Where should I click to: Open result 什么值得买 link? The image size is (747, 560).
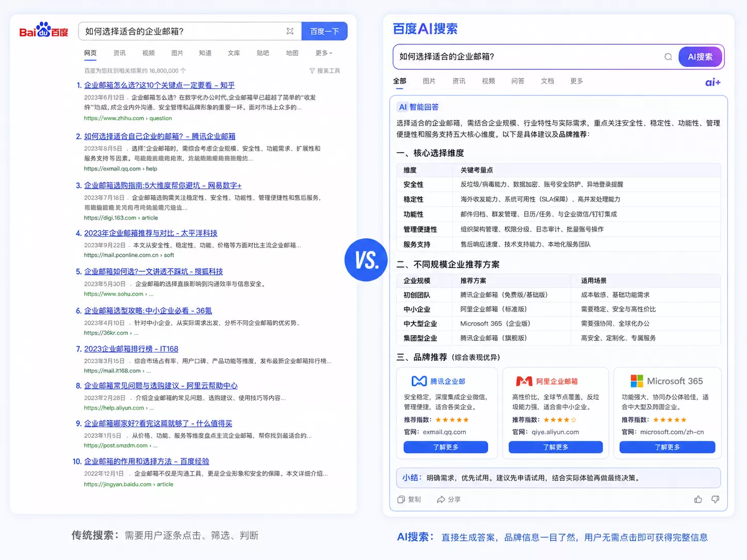tap(158, 423)
